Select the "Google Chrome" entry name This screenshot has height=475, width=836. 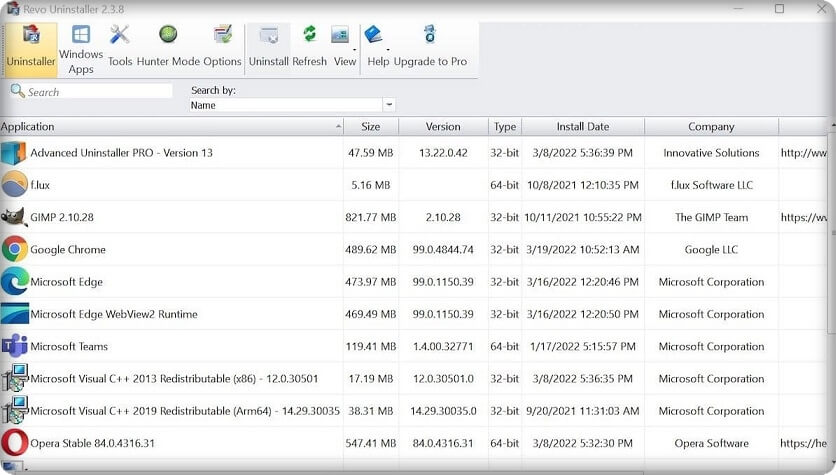click(x=68, y=249)
